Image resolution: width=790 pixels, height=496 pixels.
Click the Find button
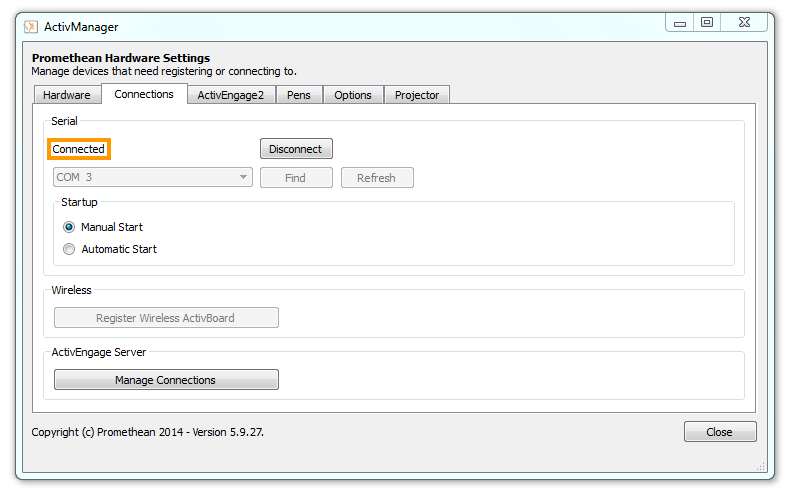[x=296, y=178]
